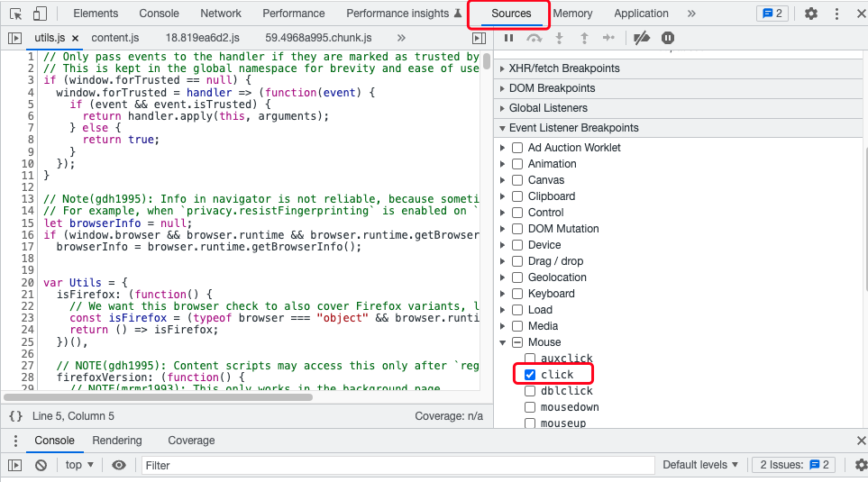Deactivate all breakpoints

point(642,38)
